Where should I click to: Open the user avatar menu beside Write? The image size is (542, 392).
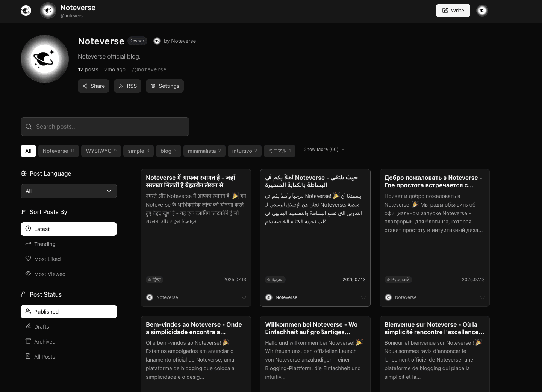pyautogui.click(x=482, y=11)
